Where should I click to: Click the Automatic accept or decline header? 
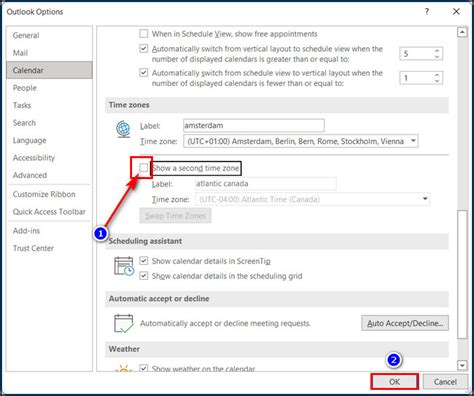click(277, 299)
